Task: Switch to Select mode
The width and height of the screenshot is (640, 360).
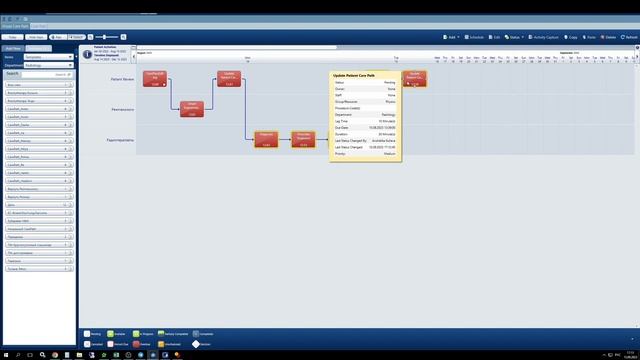Action: point(76,37)
